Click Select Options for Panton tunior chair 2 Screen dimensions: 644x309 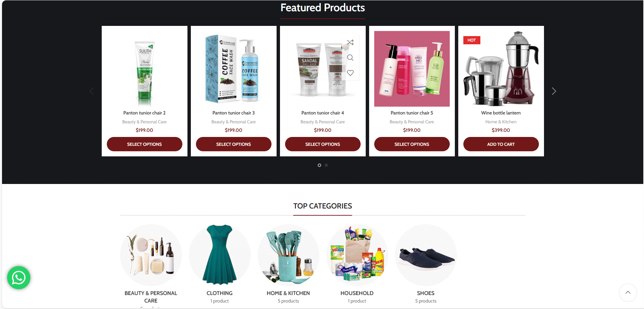click(145, 144)
